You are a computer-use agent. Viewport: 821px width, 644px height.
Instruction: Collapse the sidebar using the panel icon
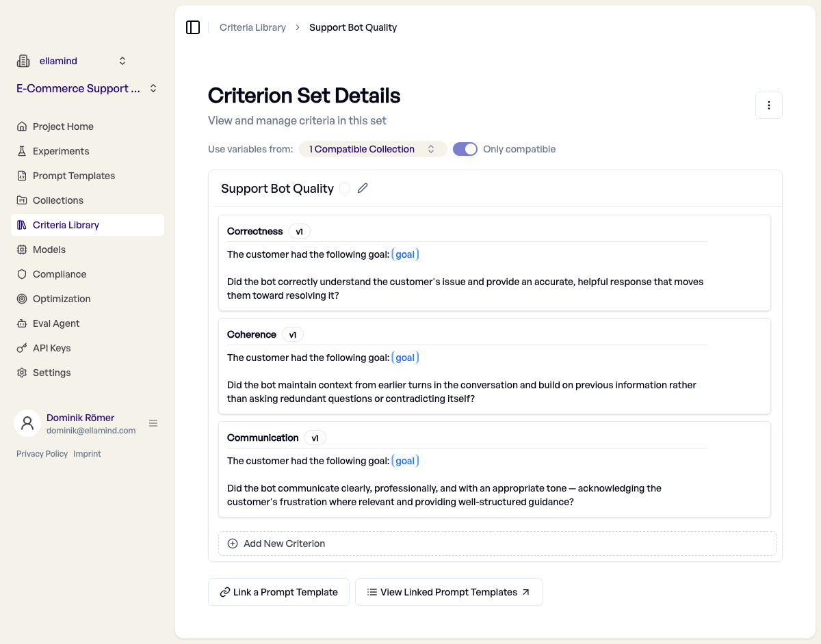pyautogui.click(x=193, y=27)
